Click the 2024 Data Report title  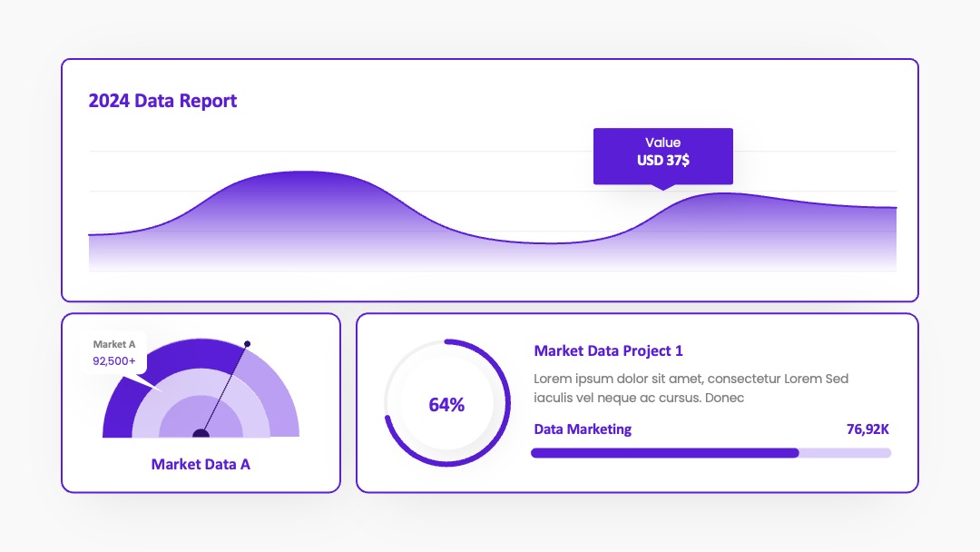pyautogui.click(x=162, y=101)
